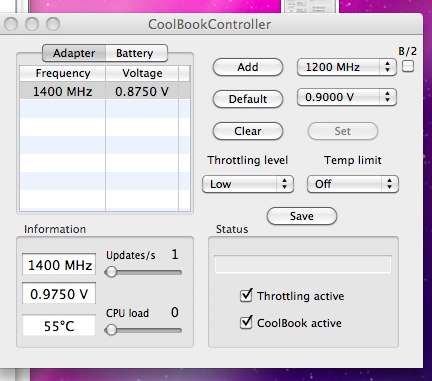
Task: Click the window zoom button
Action: click(53, 24)
